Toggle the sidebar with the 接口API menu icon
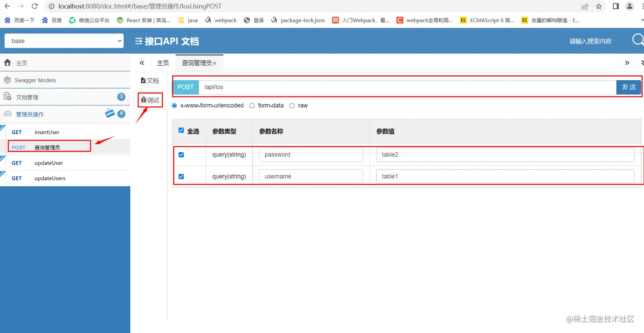 tap(138, 41)
